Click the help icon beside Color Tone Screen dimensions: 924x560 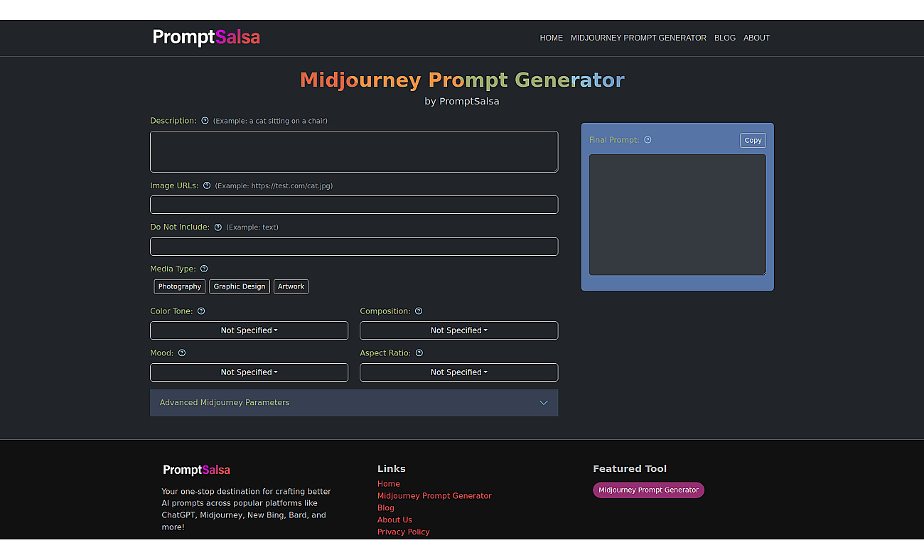201,311
